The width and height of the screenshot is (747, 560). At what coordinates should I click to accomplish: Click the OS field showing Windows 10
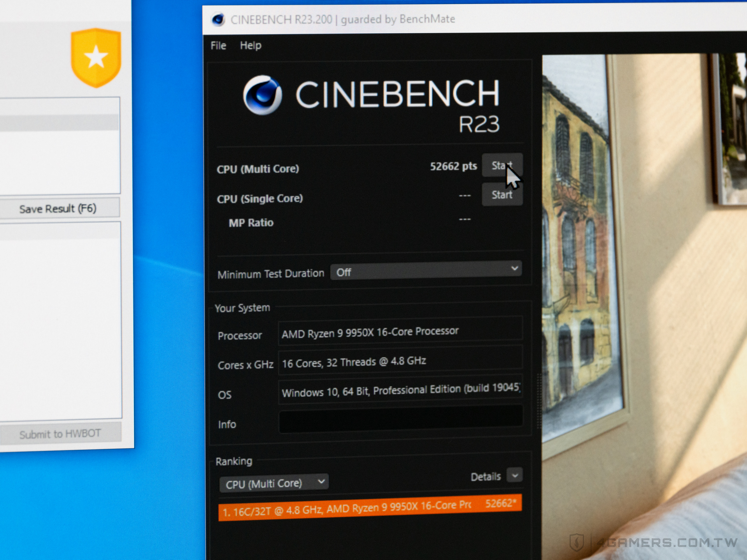pos(400,390)
